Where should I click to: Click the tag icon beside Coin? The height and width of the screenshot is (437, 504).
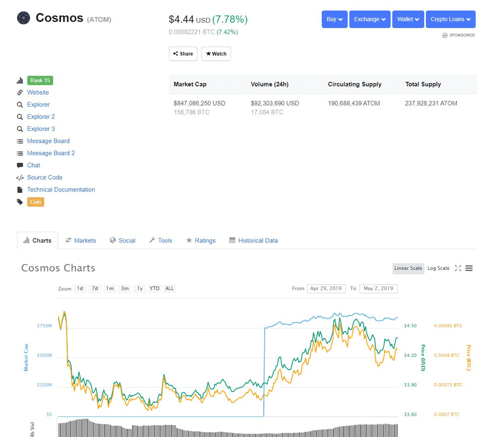point(20,202)
